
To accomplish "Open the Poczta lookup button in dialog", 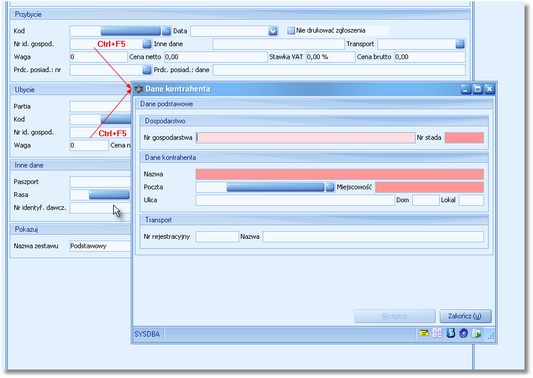I will pos(330,187).
